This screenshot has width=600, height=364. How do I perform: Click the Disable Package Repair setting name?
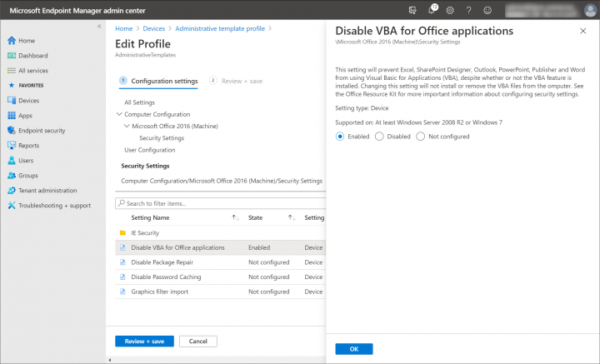pyautogui.click(x=162, y=262)
